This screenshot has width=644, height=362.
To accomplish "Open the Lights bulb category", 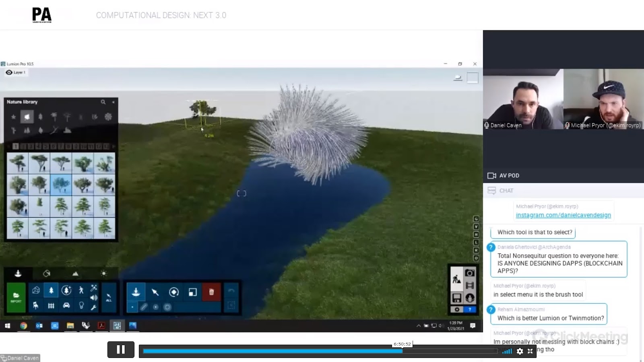I will coord(81,306).
